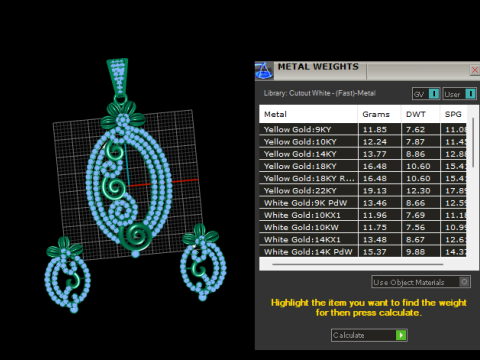Click the 11.75 grams value
This screenshot has width=480, height=360.
375,227
